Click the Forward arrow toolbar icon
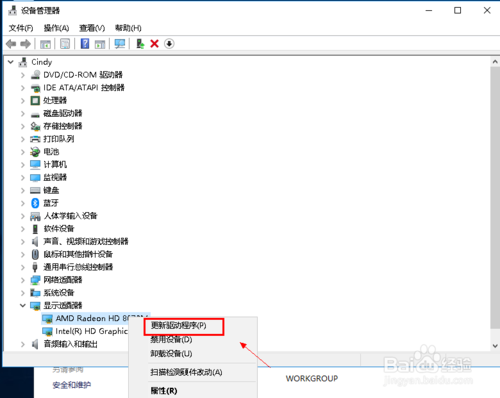Viewport: 500px width, 398px height. (x=26, y=44)
